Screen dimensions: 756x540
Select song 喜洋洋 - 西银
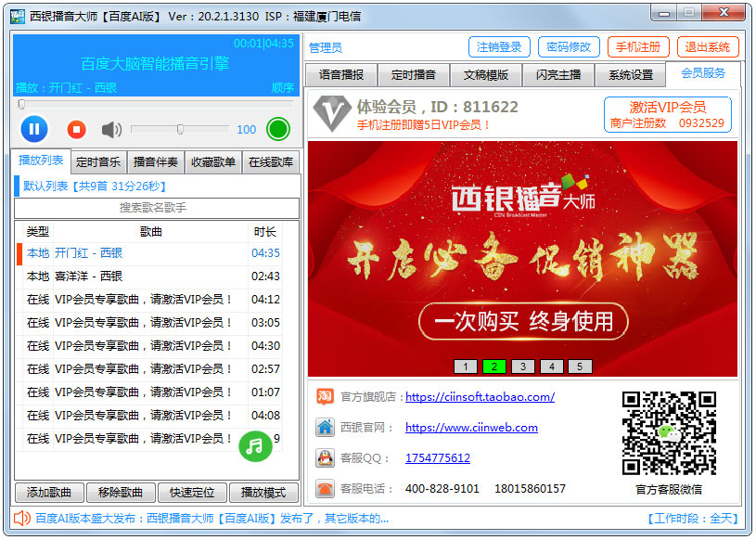149,276
